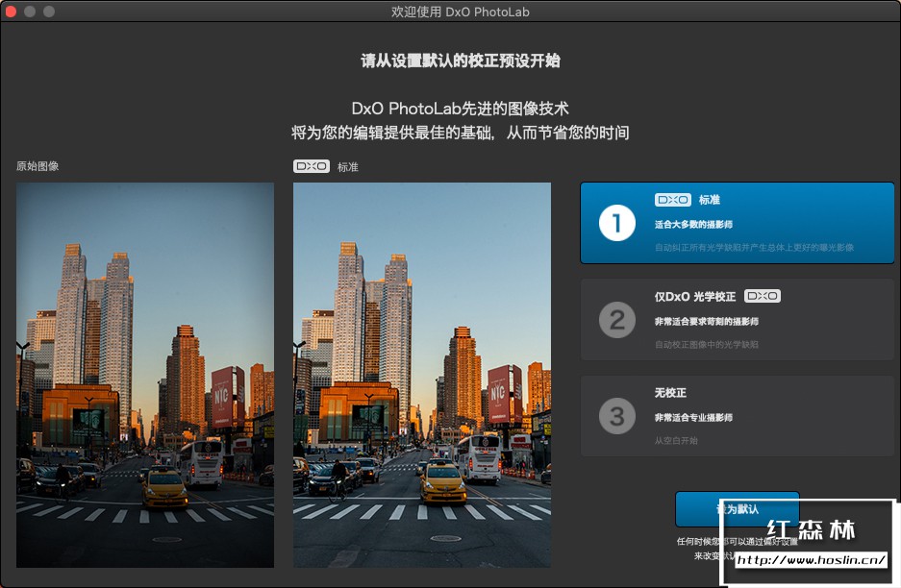The image size is (901, 588).
Task: Click the text 非常适合要求苛刻的摄影师
Action: click(706, 322)
